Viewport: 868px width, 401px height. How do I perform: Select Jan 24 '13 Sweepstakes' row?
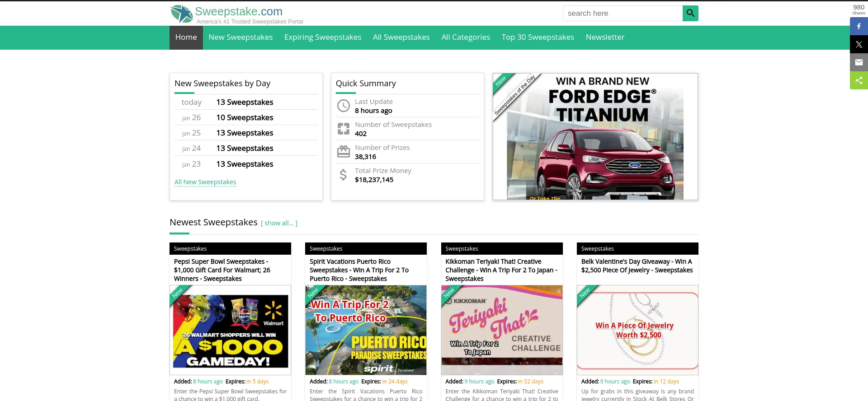pyautogui.click(x=246, y=148)
